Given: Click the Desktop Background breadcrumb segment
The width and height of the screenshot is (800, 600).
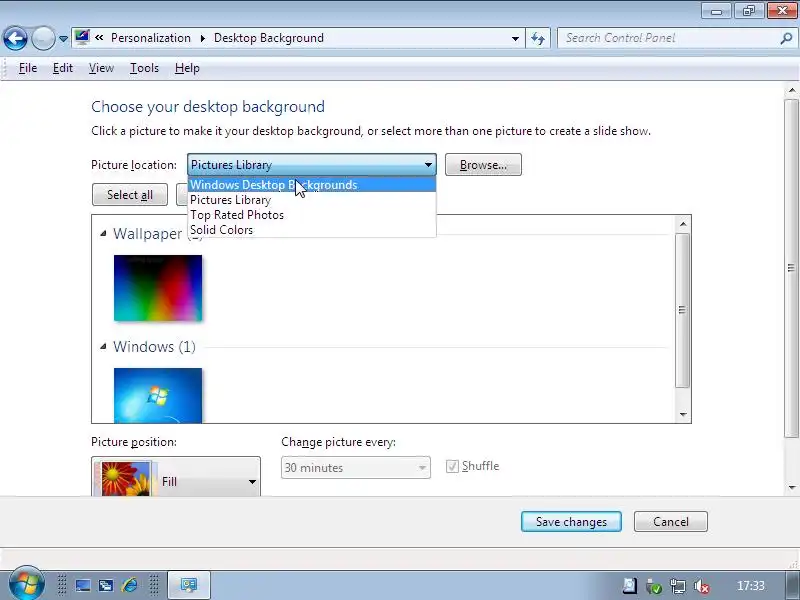Looking at the screenshot, I should [x=268, y=38].
